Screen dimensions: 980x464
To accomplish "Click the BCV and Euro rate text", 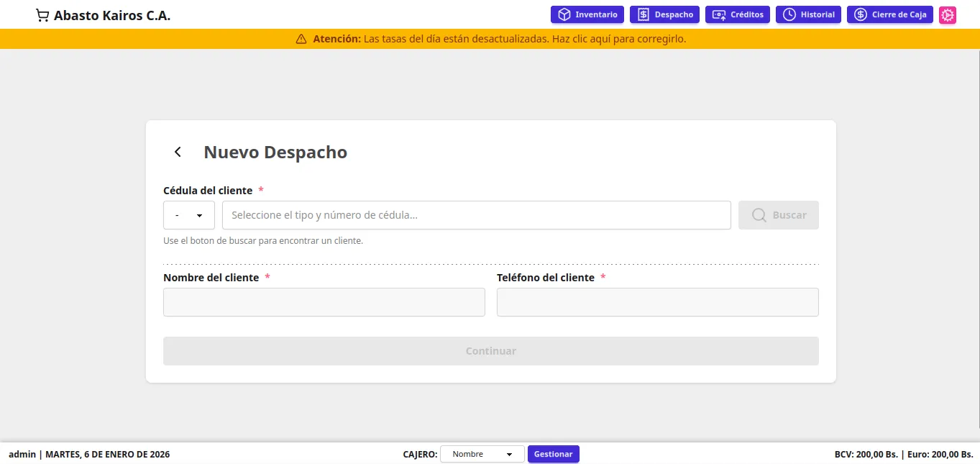I will tap(903, 454).
